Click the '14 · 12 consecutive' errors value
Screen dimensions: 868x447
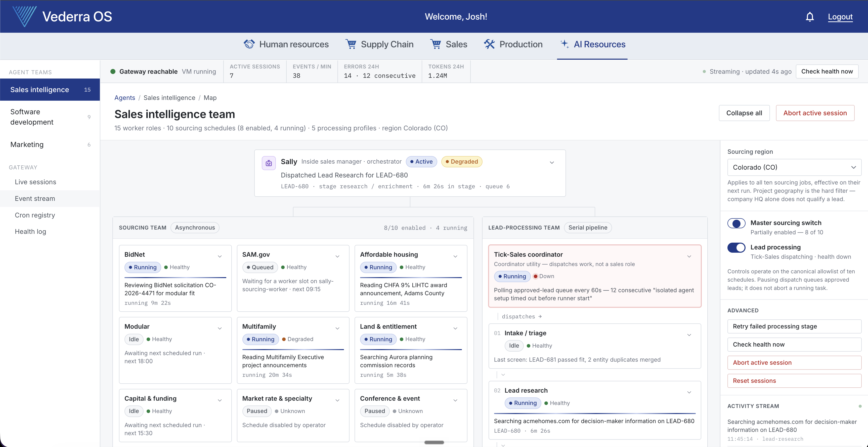[x=379, y=76]
